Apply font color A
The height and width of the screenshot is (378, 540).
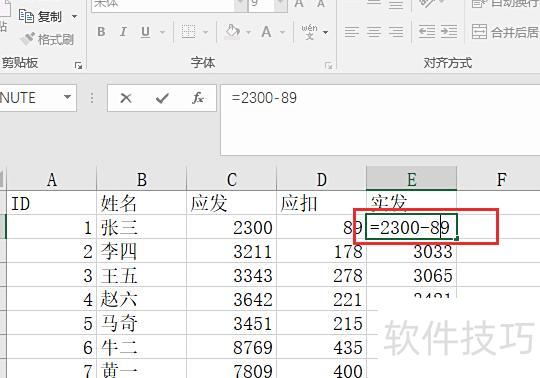(x=266, y=32)
